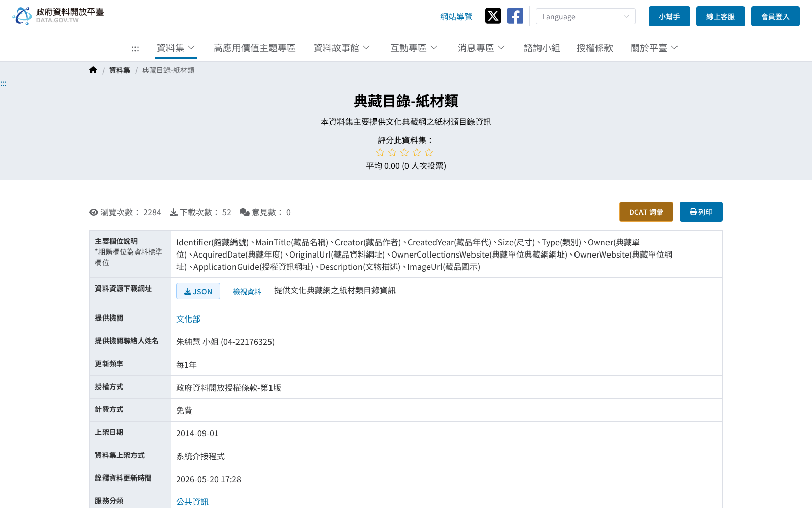Expand the 互動專區 navigation menu
The width and height of the screenshot is (812, 508).
coord(414,48)
